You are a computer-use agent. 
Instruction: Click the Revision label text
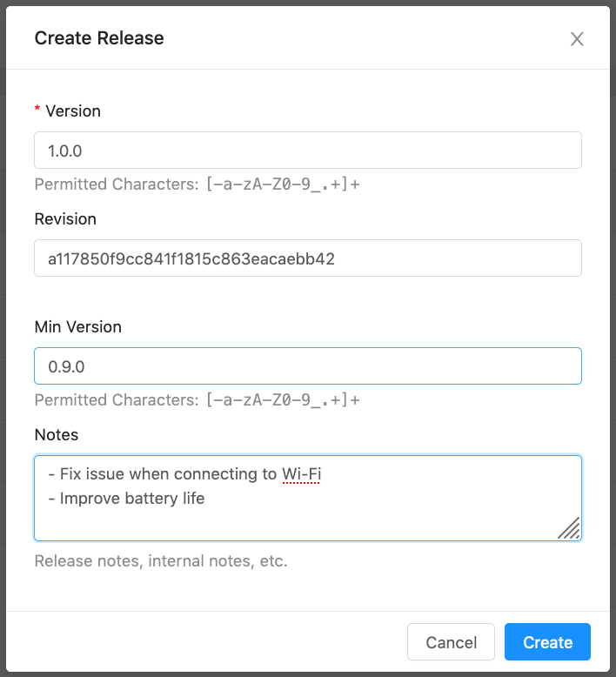[65, 219]
